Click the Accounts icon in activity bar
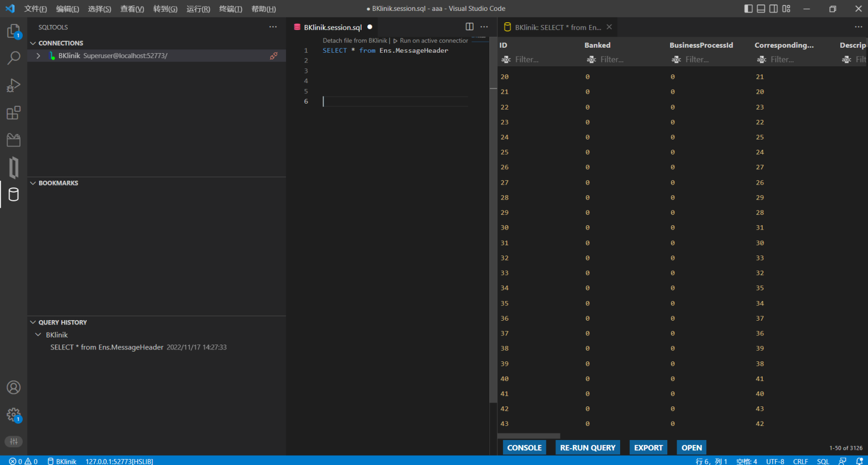868x465 pixels. tap(14, 387)
